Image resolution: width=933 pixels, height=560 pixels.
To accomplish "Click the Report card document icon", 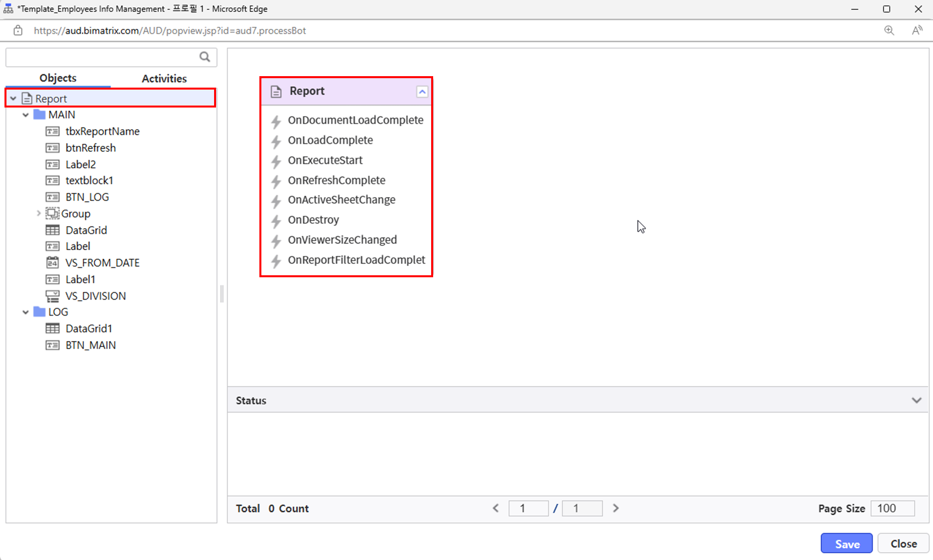I will tap(276, 92).
